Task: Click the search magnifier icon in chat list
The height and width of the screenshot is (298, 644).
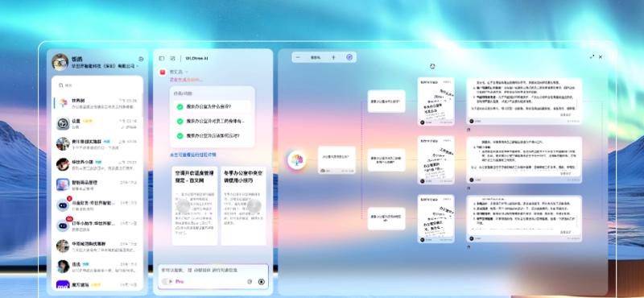Action: point(61,85)
